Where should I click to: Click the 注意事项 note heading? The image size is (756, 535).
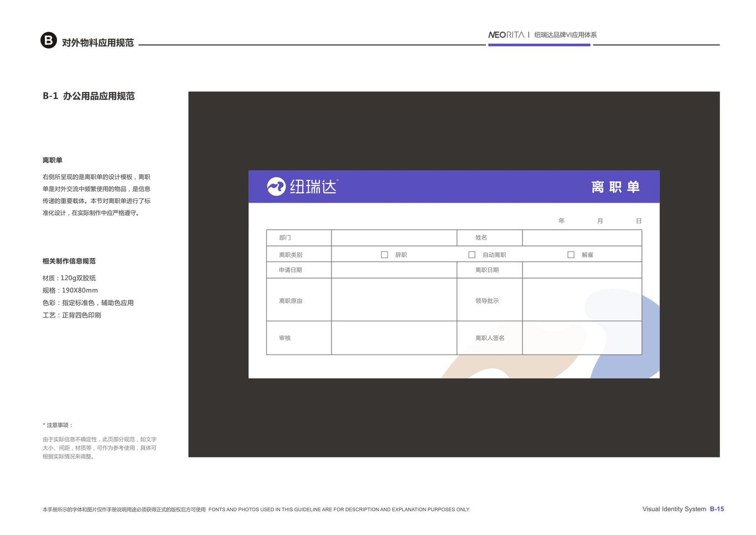tap(58, 425)
